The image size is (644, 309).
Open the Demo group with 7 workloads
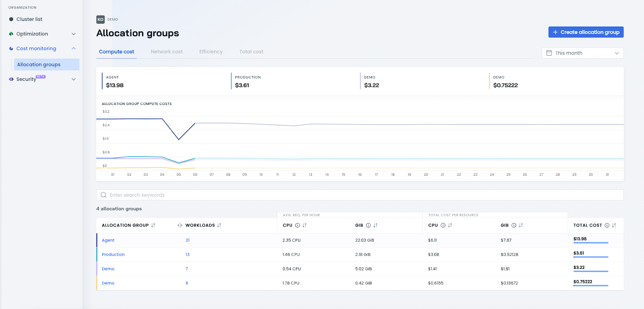pyautogui.click(x=108, y=269)
